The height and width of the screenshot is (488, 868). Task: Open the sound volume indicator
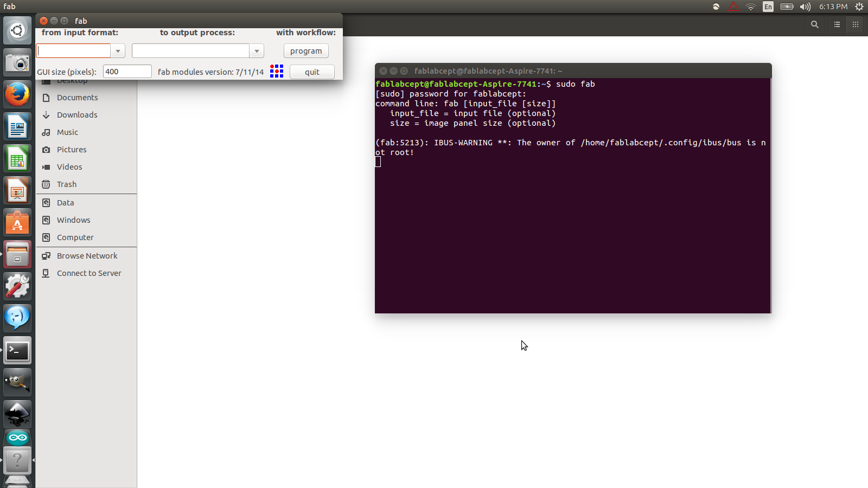coord(805,7)
